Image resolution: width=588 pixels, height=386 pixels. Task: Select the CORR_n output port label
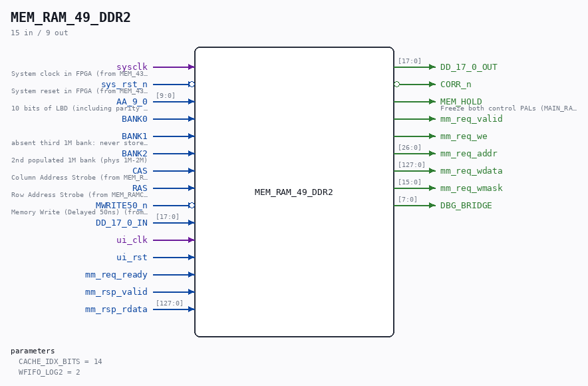coord(456,84)
